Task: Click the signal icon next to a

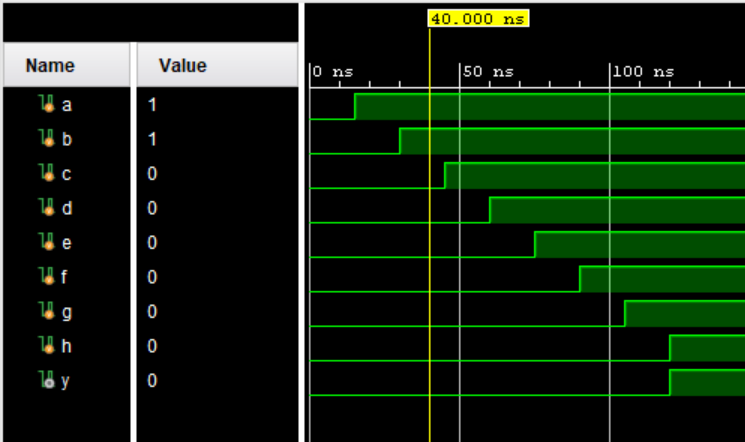Action: click(x=46, y=104)
